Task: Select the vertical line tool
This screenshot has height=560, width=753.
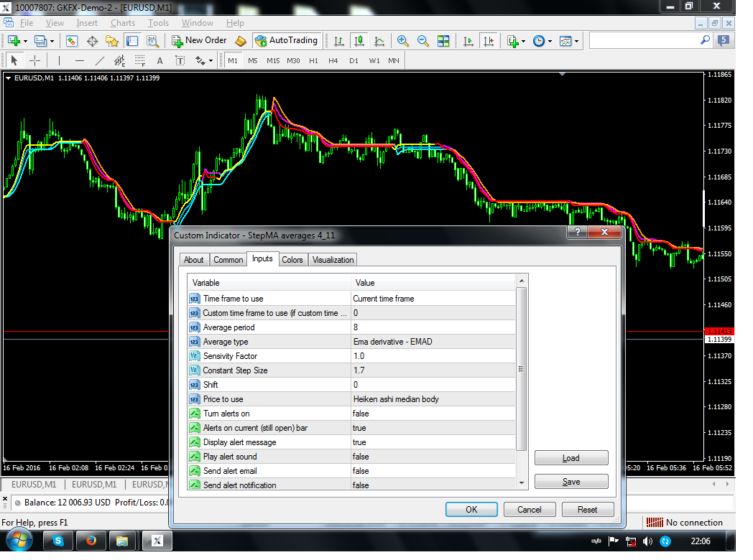Action: pos(59,60)
